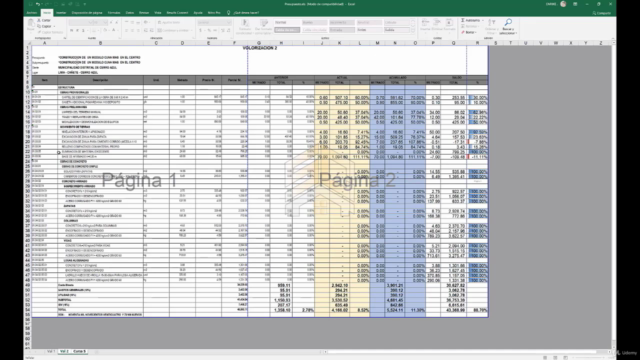640x360 pixels.
Task: Click the user account avatar
Action: [x=563, y=4]
